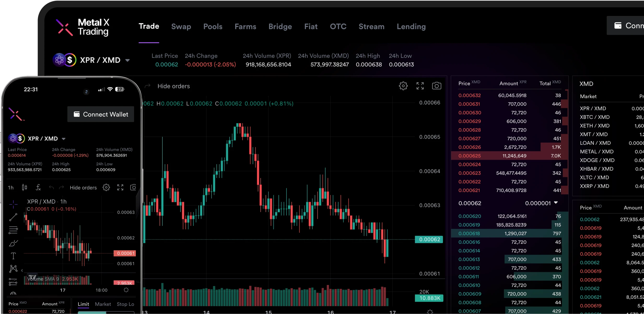Screen dimensions: 644x314
Task: Open the Stream tab
Action: (372, 26)
